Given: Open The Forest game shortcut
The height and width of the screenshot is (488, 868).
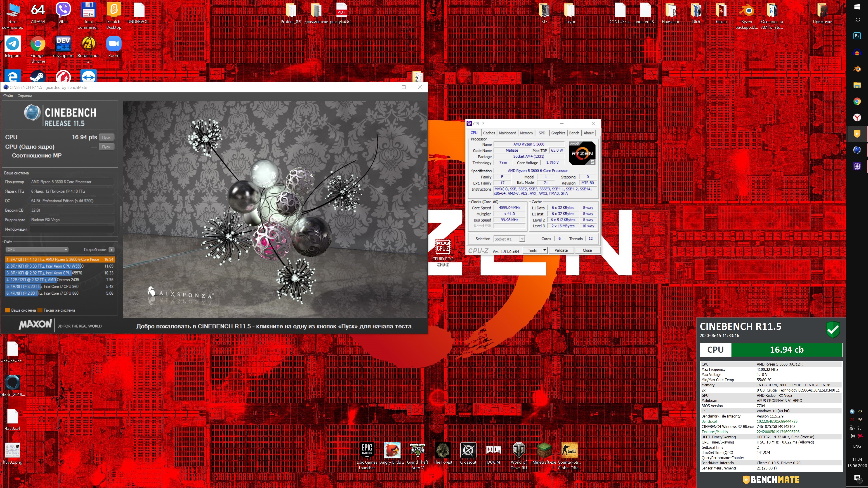Looking at the screenshot, I should 443,453.
